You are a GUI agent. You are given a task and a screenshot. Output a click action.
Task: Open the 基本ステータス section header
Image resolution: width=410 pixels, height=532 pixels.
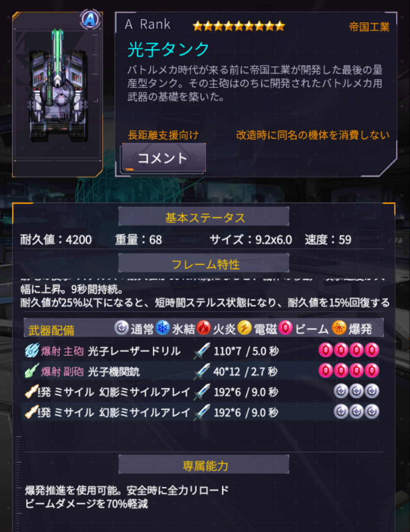point(204,217)
